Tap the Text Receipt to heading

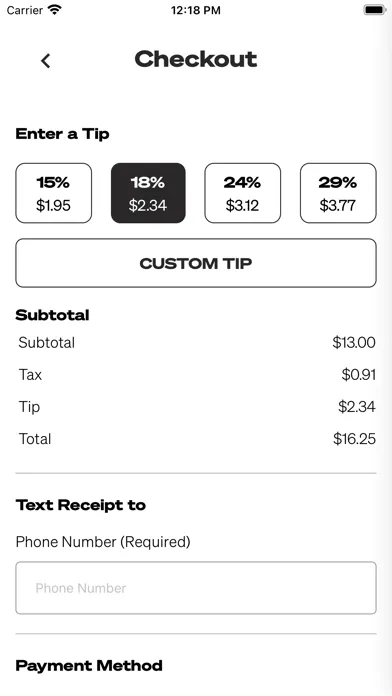pyautogui.click(x=81, y=505)
